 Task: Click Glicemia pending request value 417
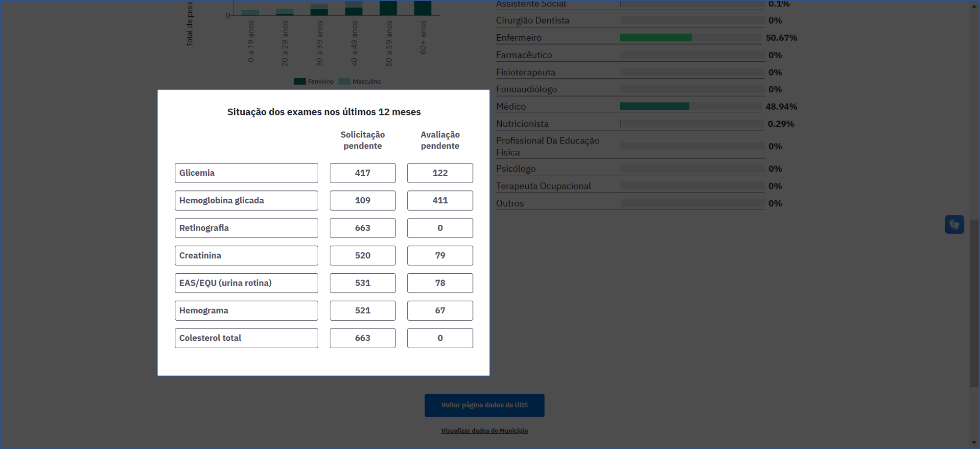(363, 173)
